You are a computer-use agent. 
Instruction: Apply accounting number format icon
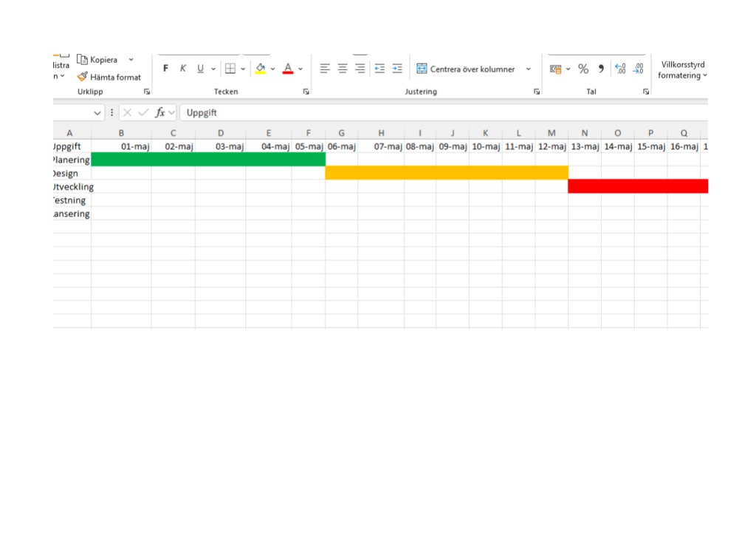(x=555, y=69)
